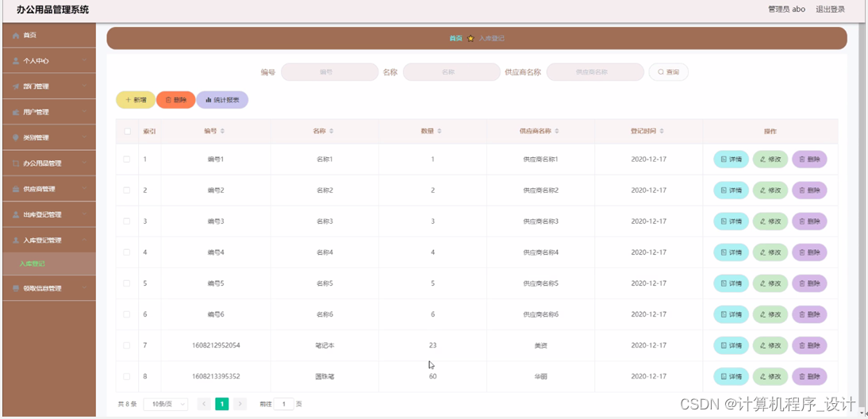The width and height of the screenshot is (868, 419).
Task: Click the icon beside 类别管理
Action: tap(16, 137)
